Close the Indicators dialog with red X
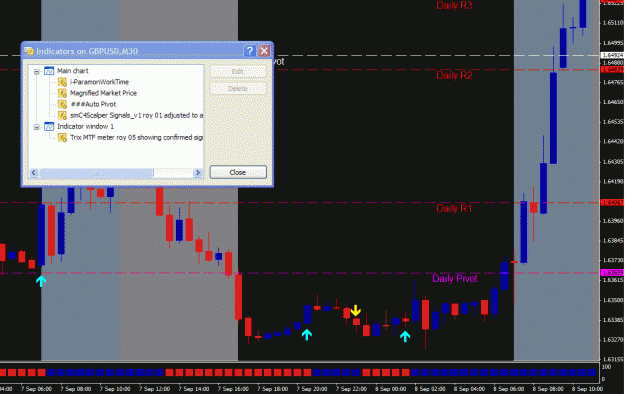Screen dimensions: 625x394 (264, 51)
